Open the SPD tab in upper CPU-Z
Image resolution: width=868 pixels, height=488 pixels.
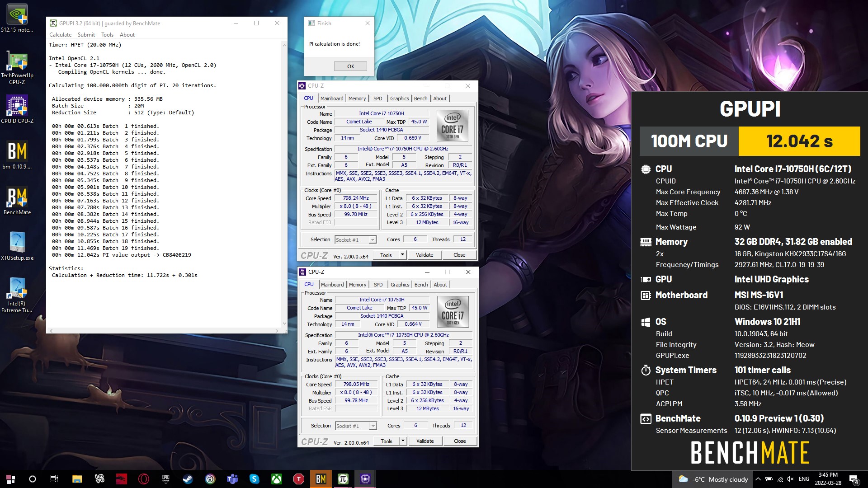point(378,99)
